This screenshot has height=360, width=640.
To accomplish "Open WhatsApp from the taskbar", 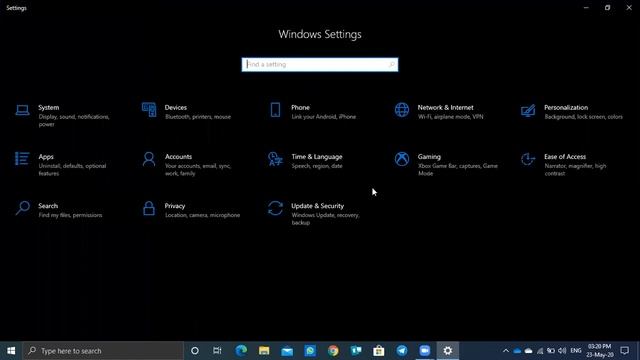I will click(x=310, y=351).
